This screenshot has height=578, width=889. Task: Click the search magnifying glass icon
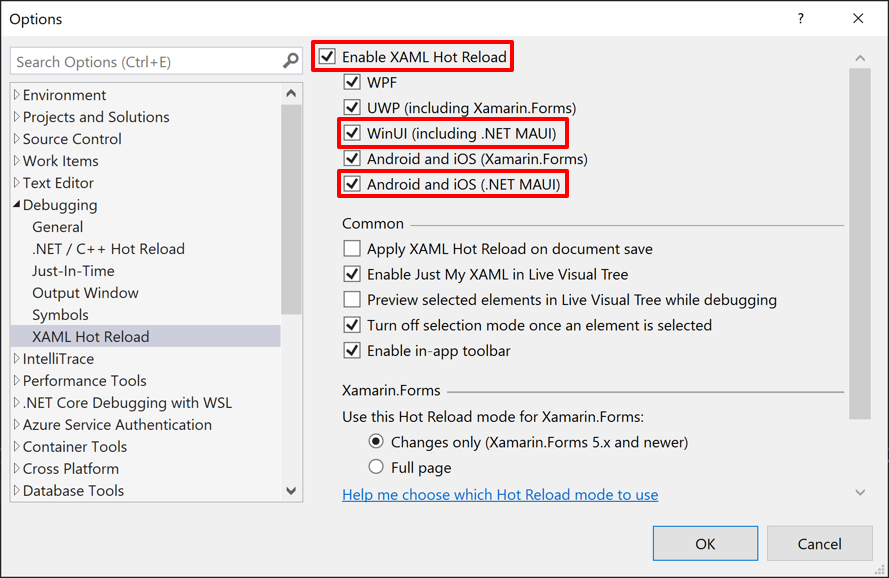coord(291,61)
